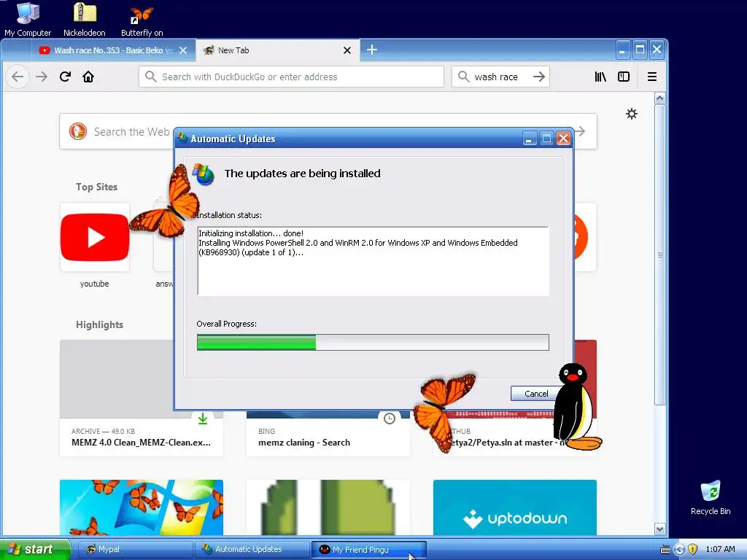Open the My Computer desktop icon
This screenshot has width=747, height=560.
[28, 19]
